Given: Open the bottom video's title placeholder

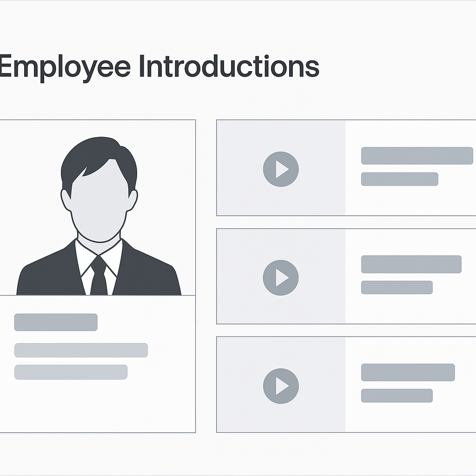Looking at the screenshot, I should pyautogui.click(x=408, y=372).
